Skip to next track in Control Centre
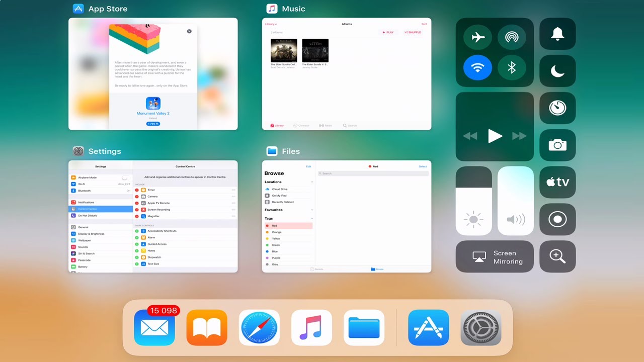This screenshot has height=362, width=644. pos(519,136)
